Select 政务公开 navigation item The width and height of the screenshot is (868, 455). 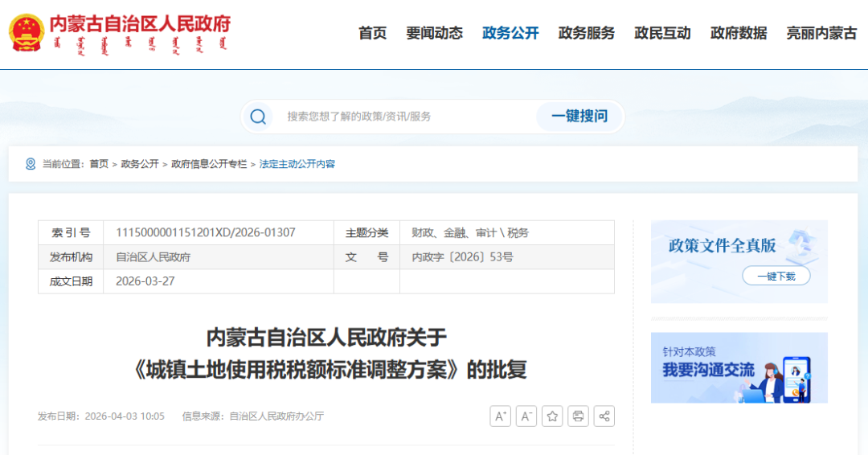pyautogui.click(x=510, y=33)
